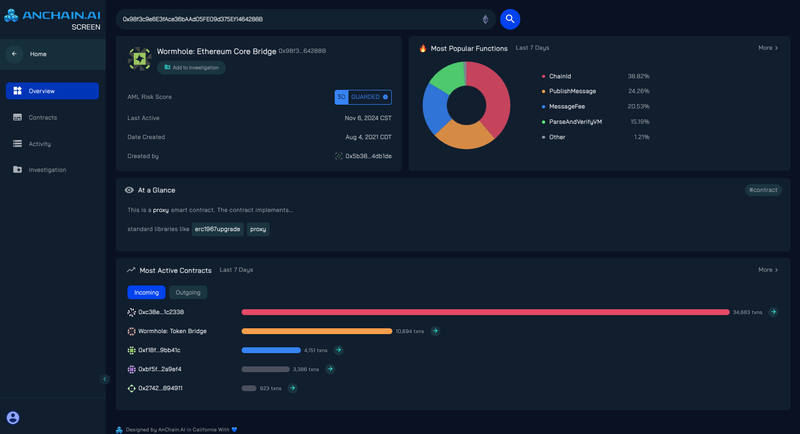Click identicon of Wormhole: Token Bridge
Screen dimensions: 800x434
131,331
